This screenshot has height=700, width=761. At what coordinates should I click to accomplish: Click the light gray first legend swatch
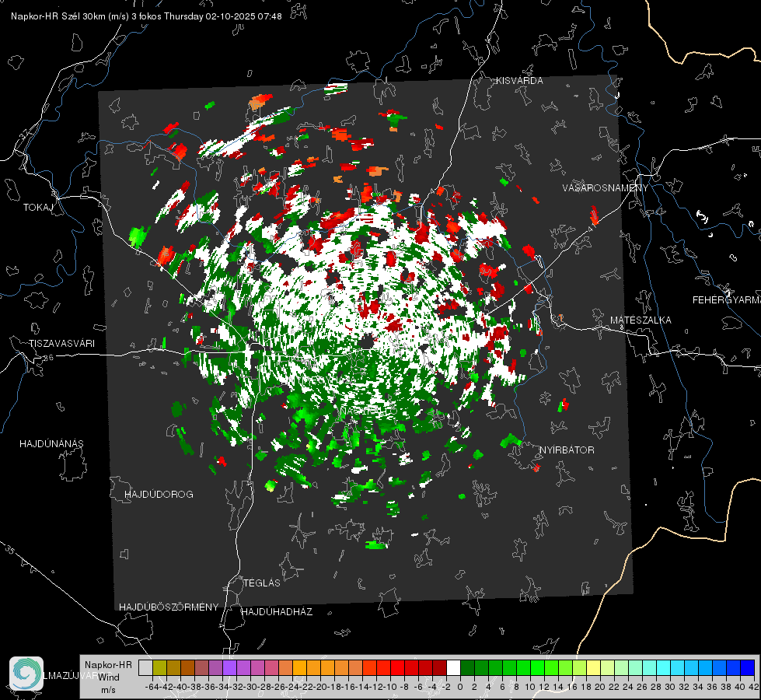tap(145, 667)
